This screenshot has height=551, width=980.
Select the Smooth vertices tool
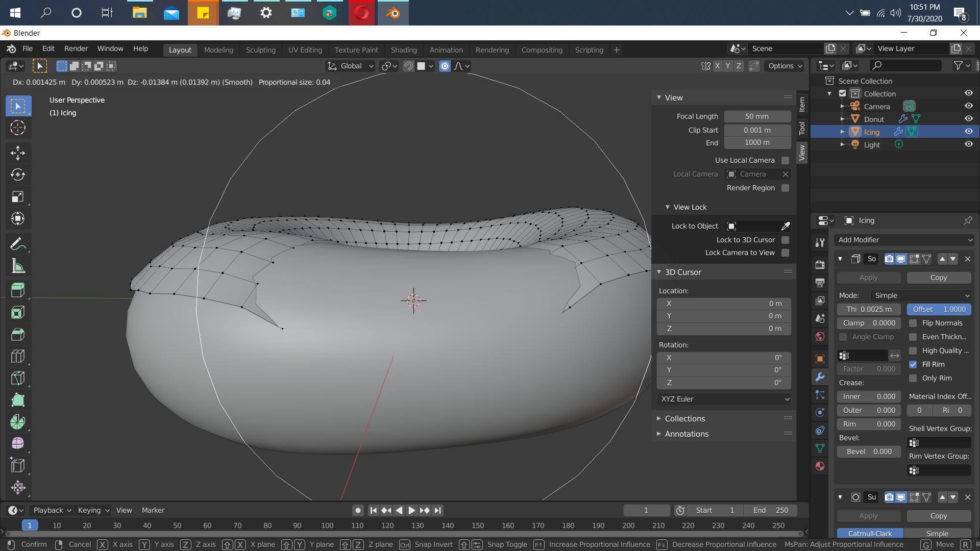tap(18, 443)
